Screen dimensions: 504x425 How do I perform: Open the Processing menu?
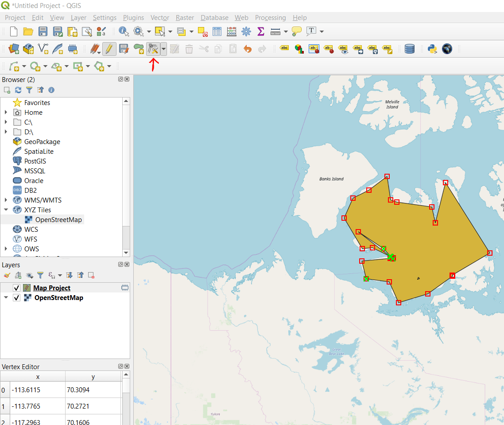click(270, 18)
